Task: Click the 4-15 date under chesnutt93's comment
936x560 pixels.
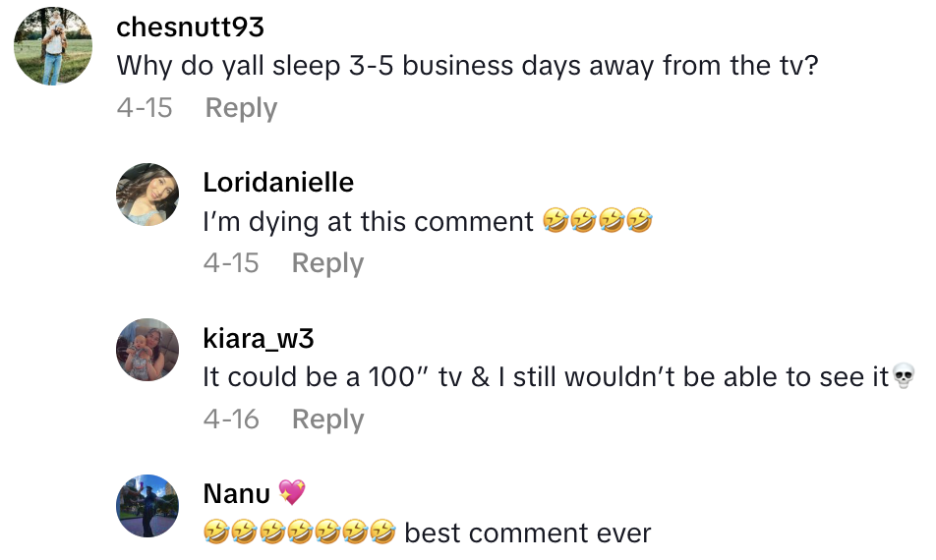Action: point(145,108)
